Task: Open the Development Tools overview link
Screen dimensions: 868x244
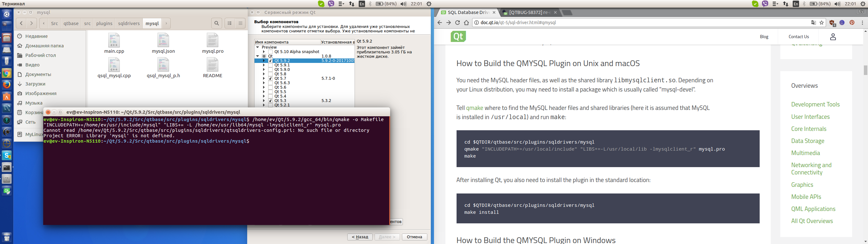Action: 815,105
